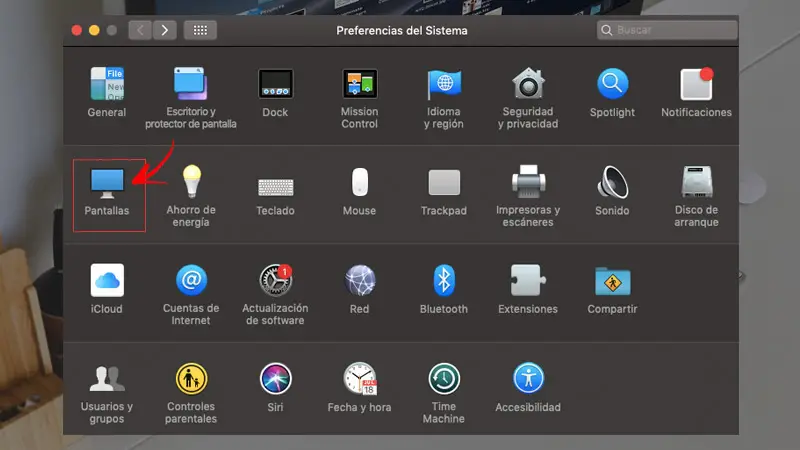
Task: Open Fecha y hora settings
Action: (360, 388)
